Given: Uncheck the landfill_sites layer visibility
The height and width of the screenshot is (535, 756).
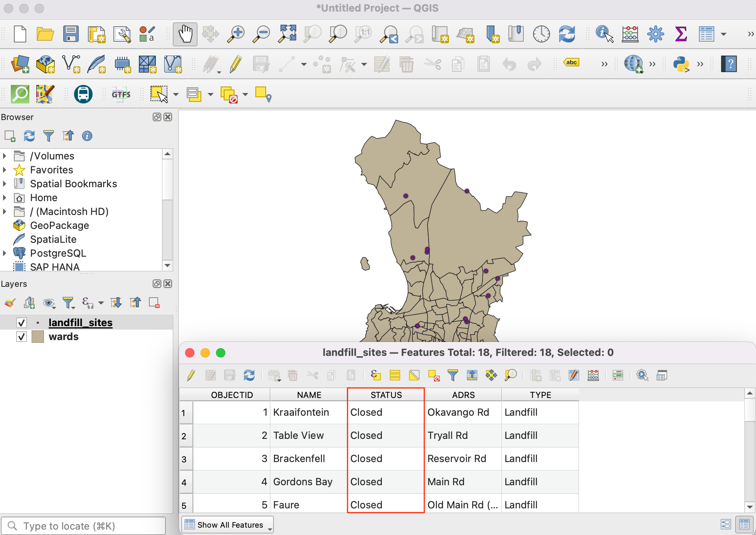Looking at the screenshot, I should (x=22, y=323).
